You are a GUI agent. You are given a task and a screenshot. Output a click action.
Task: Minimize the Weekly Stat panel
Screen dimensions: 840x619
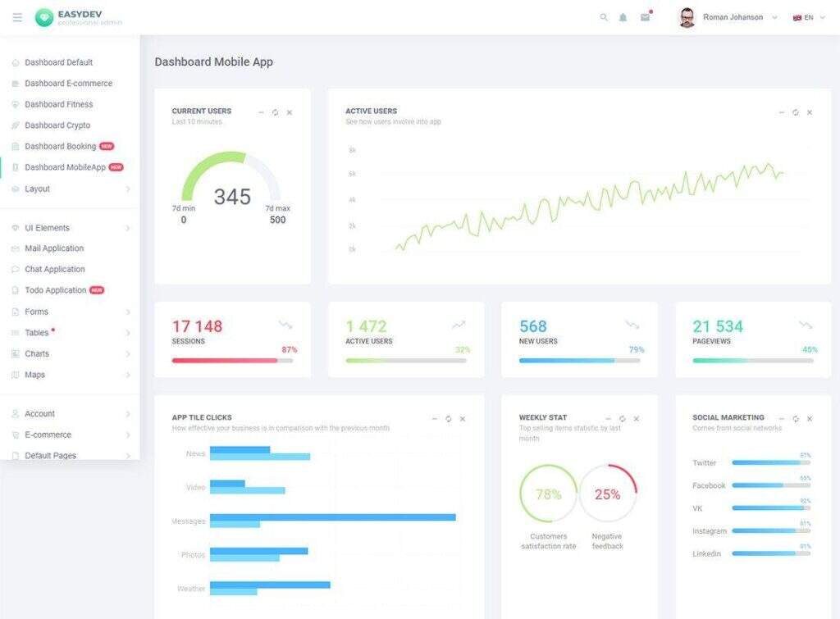608,419
